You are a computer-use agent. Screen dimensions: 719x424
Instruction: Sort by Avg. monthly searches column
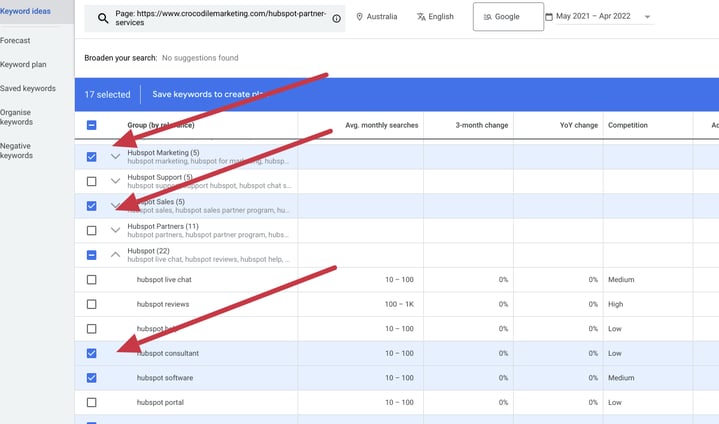[x=382, y=125]
